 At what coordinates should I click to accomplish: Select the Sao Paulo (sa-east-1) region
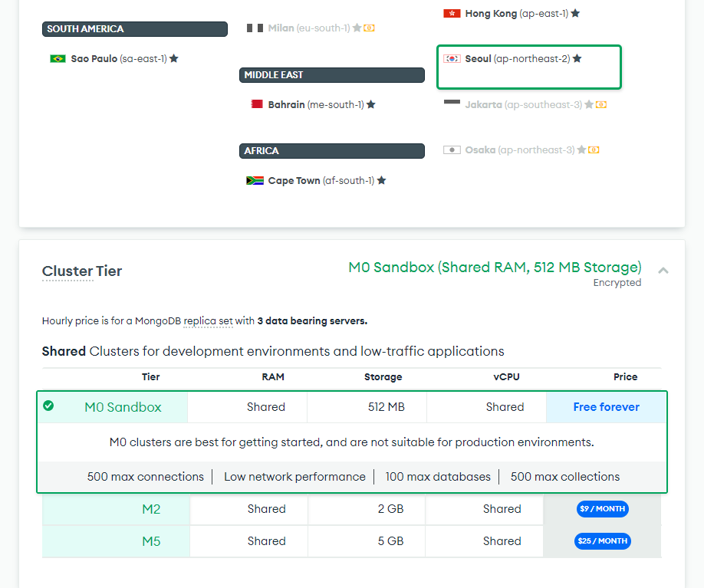tap(114, 59)
